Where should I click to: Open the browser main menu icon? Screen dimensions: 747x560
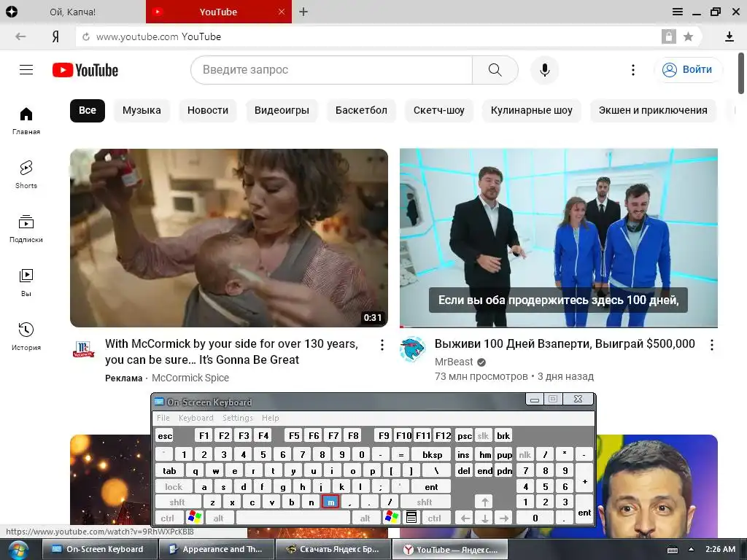[x=677, y=12]
